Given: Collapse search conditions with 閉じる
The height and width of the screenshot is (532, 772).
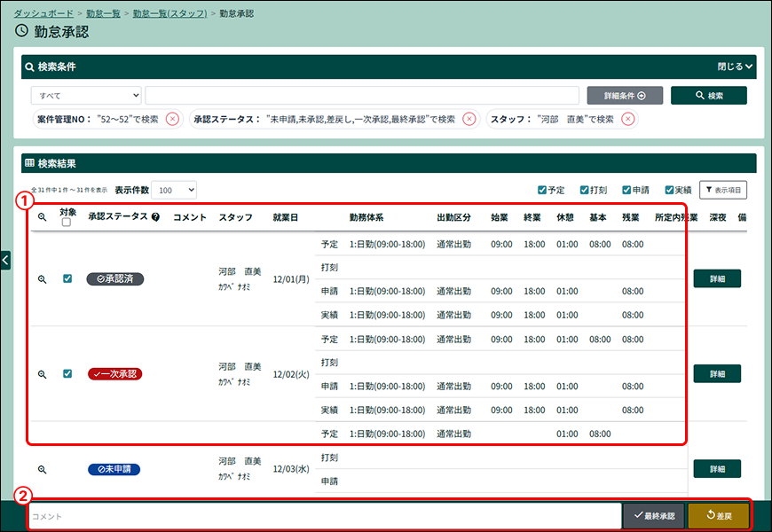Looking at the screenshot, I should [735, 66].
